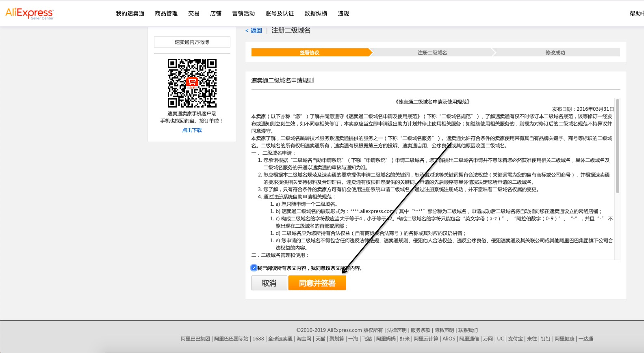This screenshot has width=644, height=353.
Task: Open the 我的速卖通 menu
Action: (x=130, y=13)
